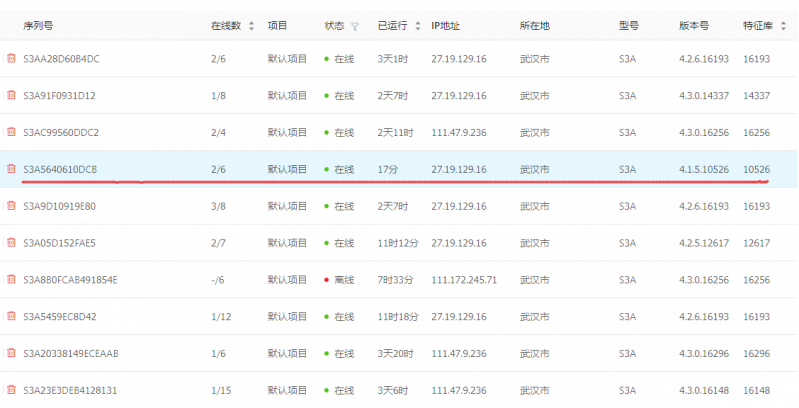The width and height of the screenshot is (799, 408).
Task: Open the 状态 column filter
Action: [x=355, y=26]
